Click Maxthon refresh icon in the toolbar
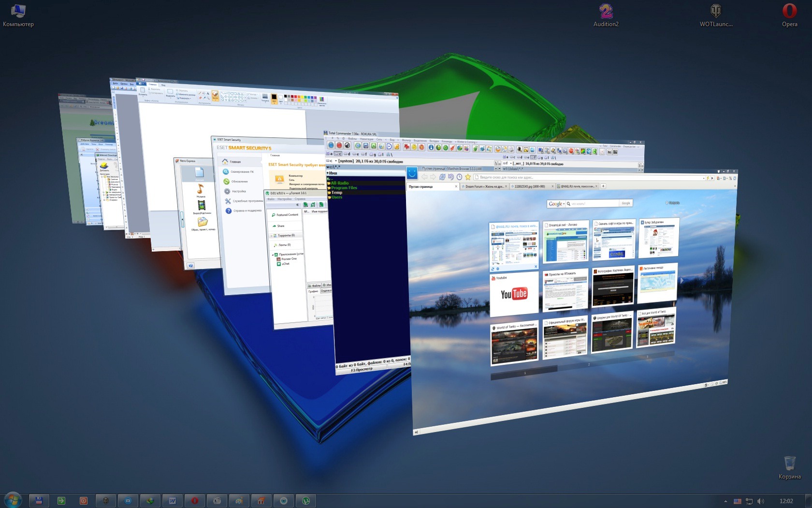 click(x=442, y=177)
